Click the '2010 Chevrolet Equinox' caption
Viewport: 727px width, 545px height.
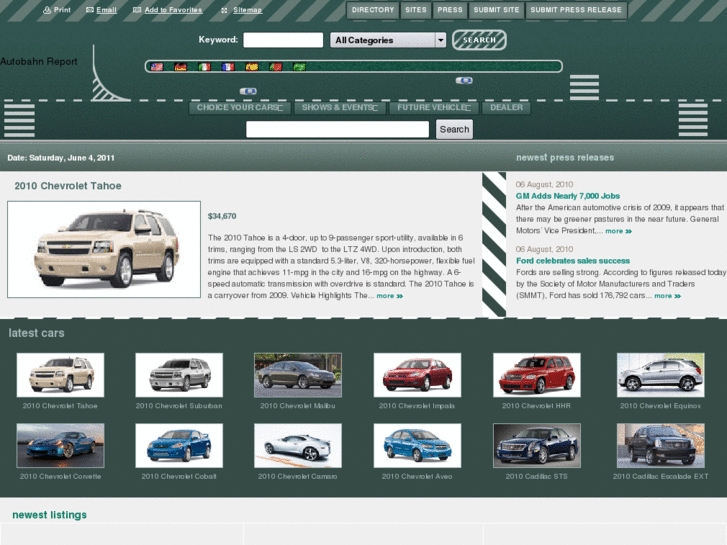(661, 406)
